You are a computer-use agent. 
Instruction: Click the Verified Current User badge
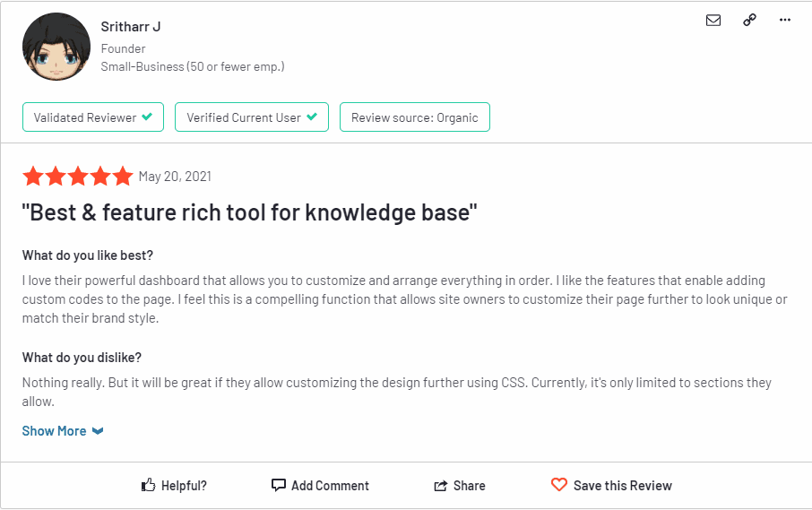coord(251,117)
